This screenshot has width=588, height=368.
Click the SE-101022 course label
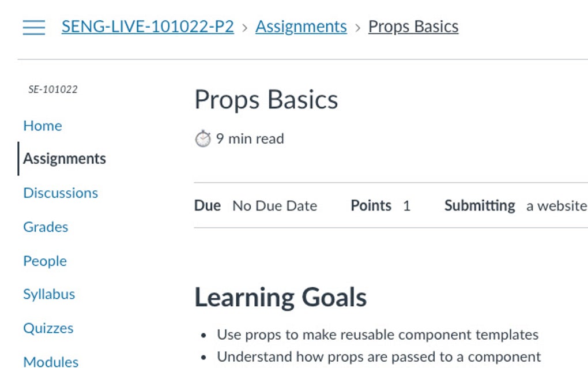[x=52, y=89]
